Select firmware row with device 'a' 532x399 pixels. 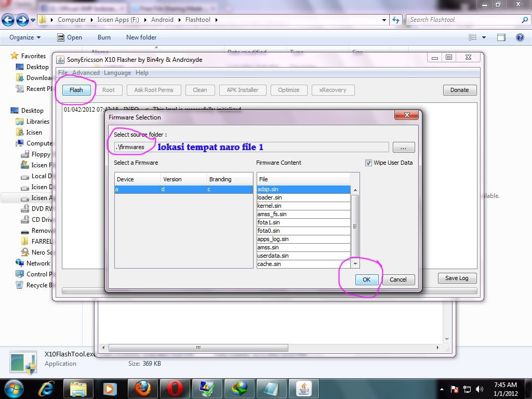click(184, 189)
